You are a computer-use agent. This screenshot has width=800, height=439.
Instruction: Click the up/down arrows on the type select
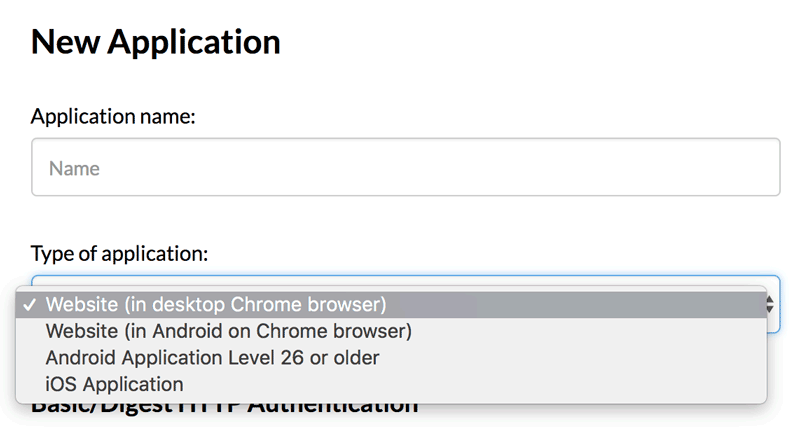[x=771, y=304]
